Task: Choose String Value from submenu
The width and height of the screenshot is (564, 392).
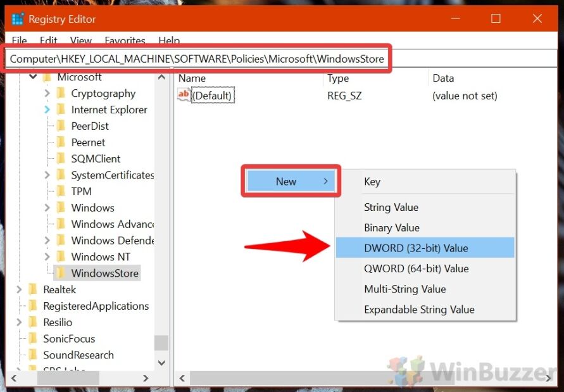Action: coord(425,207)
